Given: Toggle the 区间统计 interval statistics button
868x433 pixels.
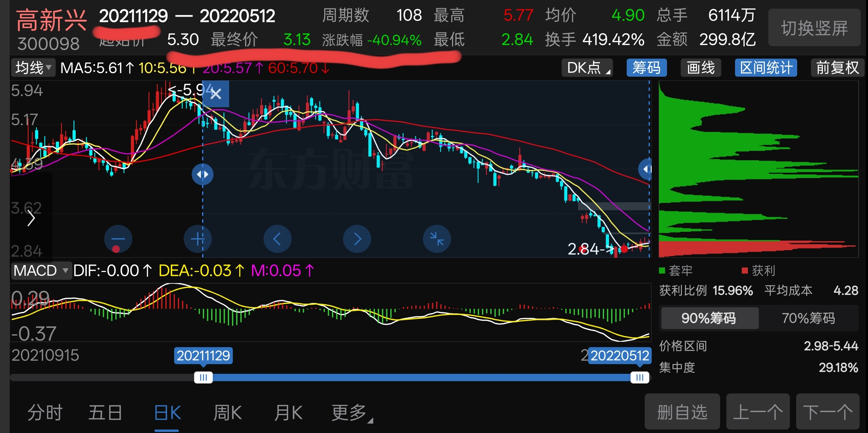Looking at the screenshot, I should point(766,68).
